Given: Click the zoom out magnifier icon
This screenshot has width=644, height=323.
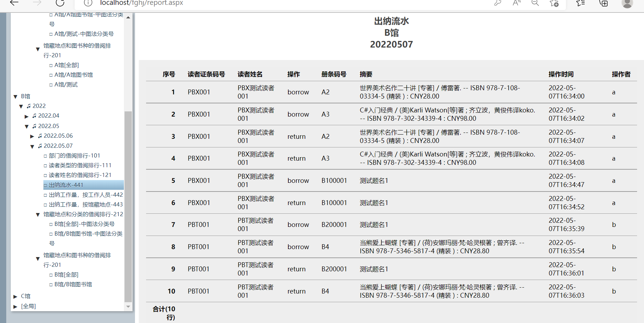Looking at the screenshot, I should coord(535,3).
